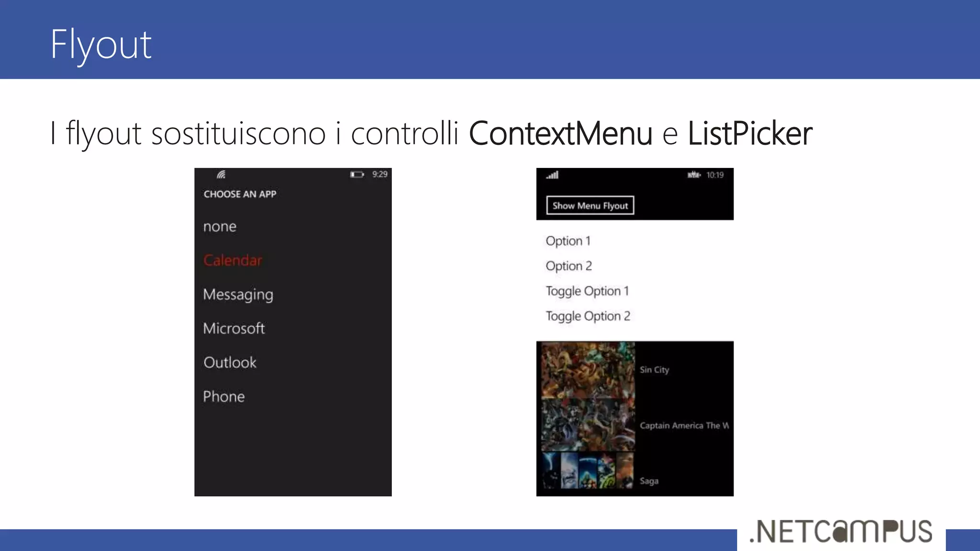Screen dimensions: 980x551
Task: Tap the cellular signal bars icon on the right phone
Action: point(552,175)
